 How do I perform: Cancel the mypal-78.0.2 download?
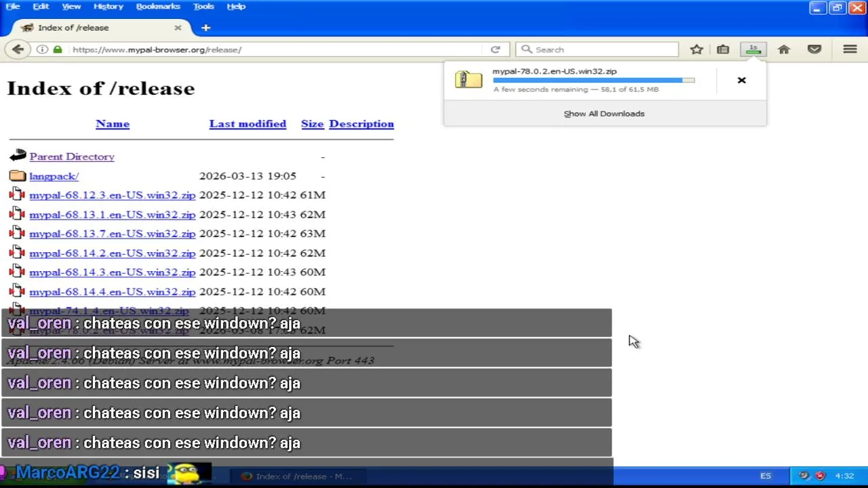tap(741, 80)
